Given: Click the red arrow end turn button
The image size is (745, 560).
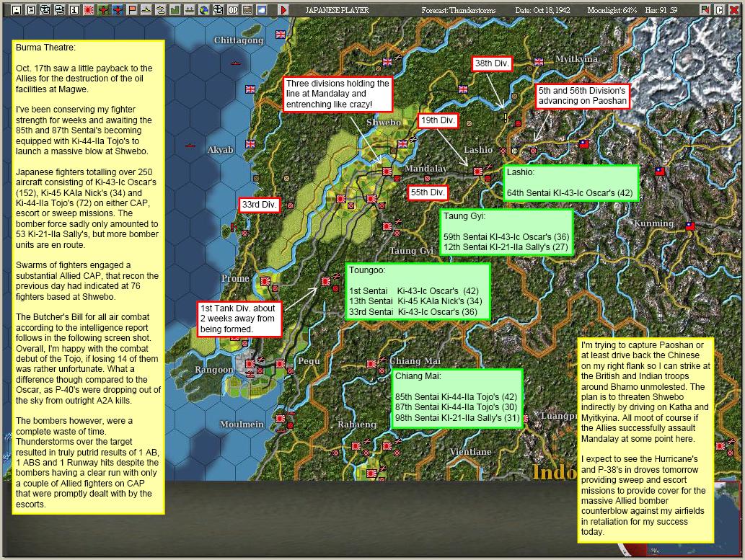Looking at the screenshot, I should (x=283, y=9).
